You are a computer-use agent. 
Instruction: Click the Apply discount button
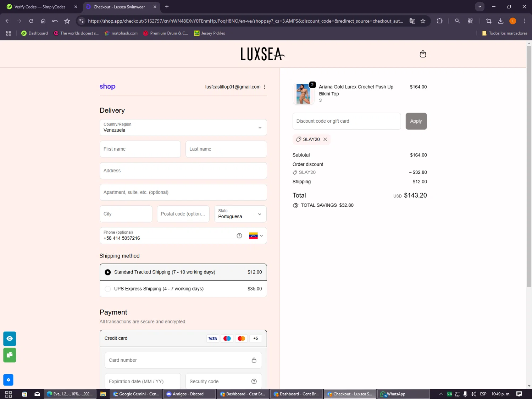[416, 121]
